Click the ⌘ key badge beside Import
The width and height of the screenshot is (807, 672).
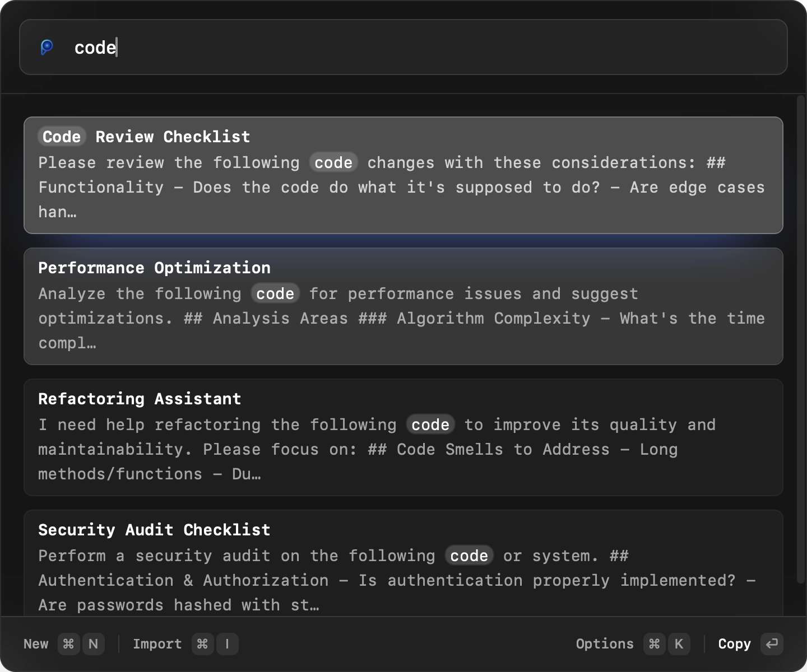point(202,644)
